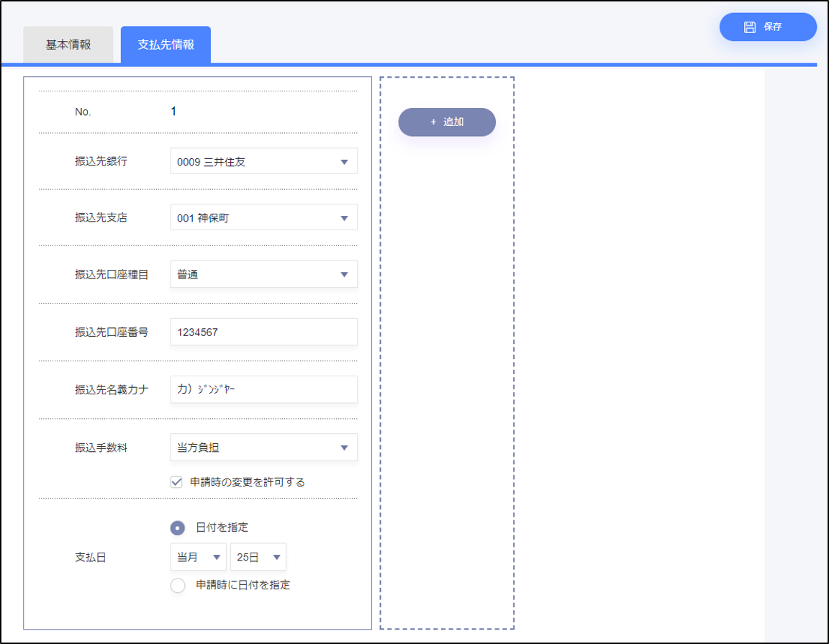Open the 振込先銀行 dropdown
829x644 pixels.
(263, 162)
